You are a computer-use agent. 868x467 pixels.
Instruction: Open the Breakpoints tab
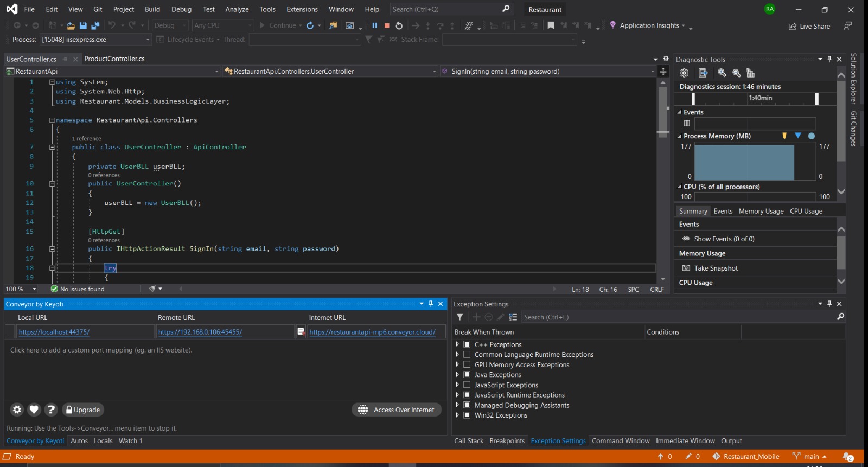(507, 440)
